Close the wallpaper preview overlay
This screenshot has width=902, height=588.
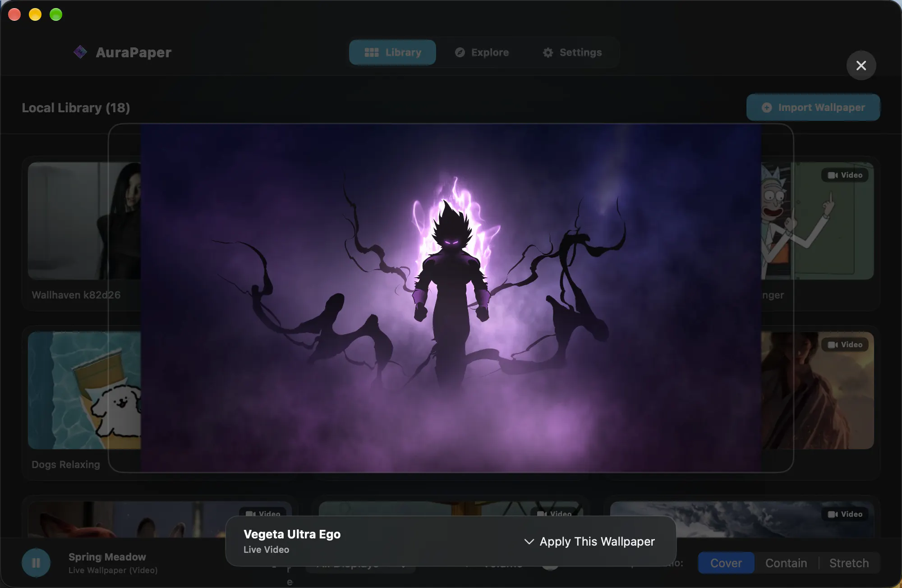(x=861, y=65)
